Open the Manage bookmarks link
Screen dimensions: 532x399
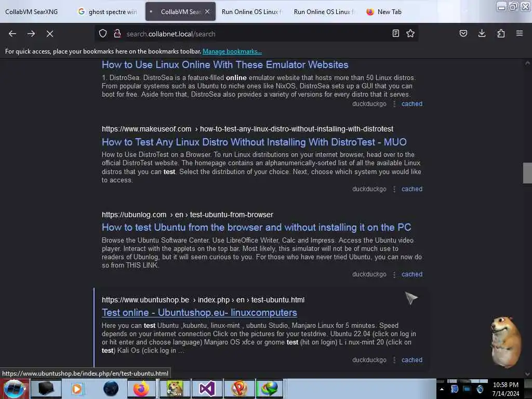click(x=232, y=51)
